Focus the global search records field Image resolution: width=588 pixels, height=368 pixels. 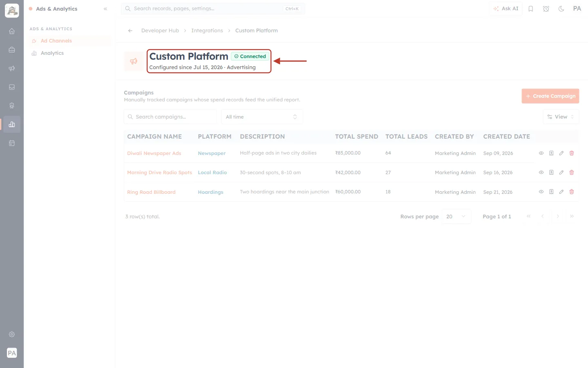click(213, 9)
